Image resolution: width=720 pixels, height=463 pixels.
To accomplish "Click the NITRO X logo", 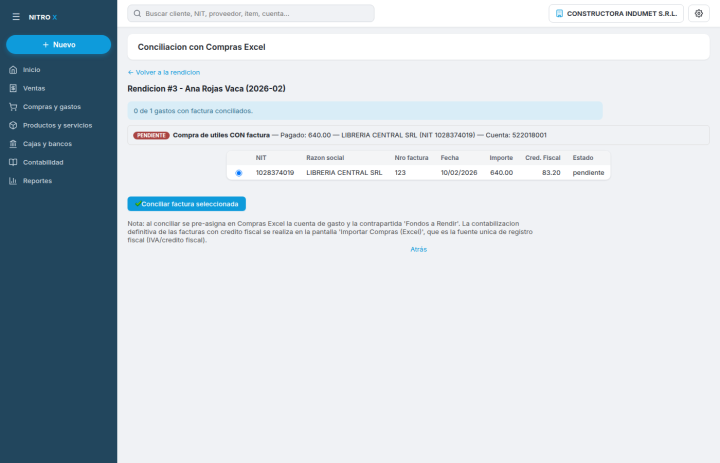I will point(43,17).
